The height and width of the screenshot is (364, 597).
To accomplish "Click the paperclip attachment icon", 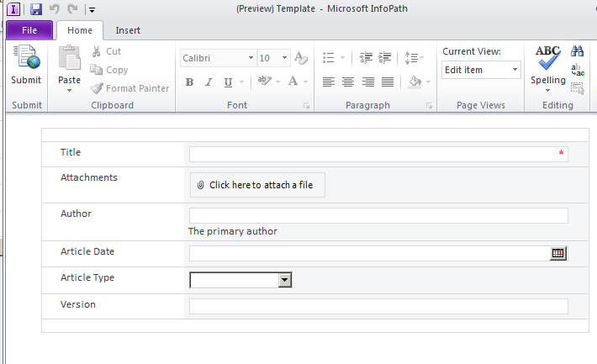I will point(200,185).
